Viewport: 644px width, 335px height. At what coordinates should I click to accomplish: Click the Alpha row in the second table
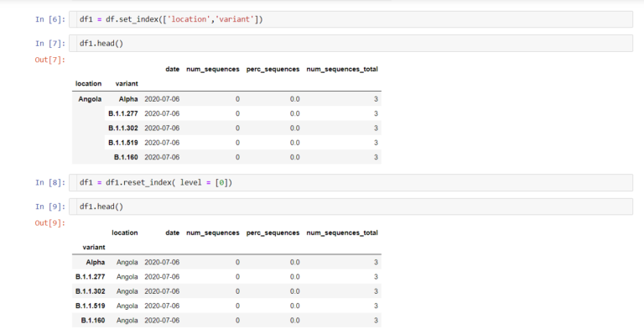[x=226, y=262]
